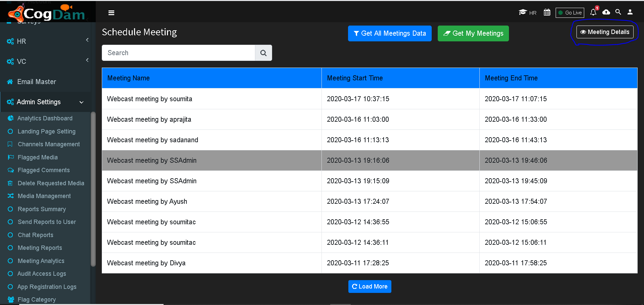
Task: Click the magnifier icon in top header
Action: (x=618, y=12)
